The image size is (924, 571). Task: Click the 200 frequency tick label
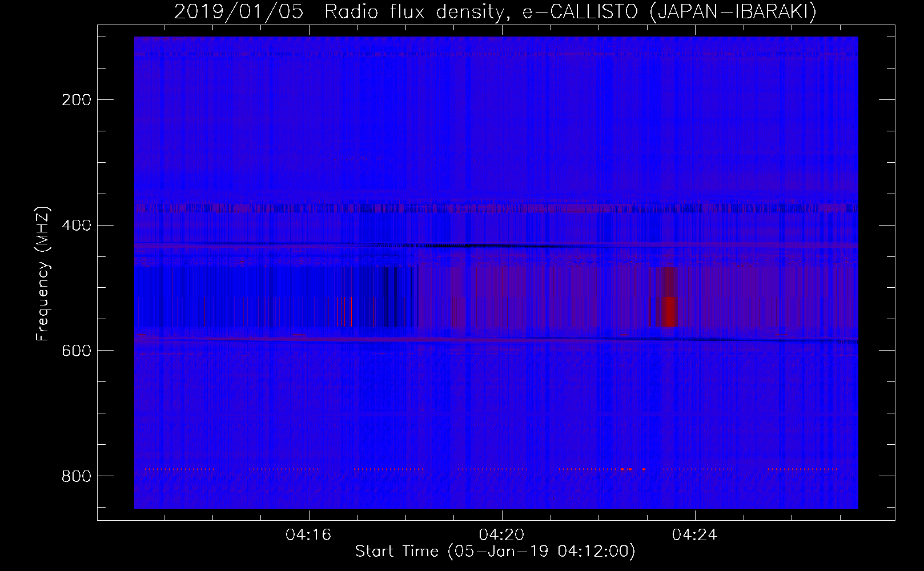[x=77, y=100]
